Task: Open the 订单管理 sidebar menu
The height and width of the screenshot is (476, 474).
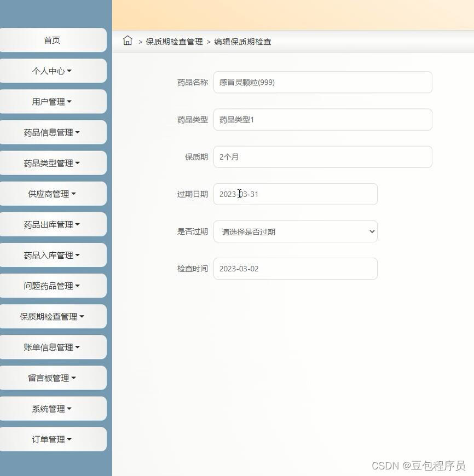Action: pyautogui.click(x=53, y=439)
